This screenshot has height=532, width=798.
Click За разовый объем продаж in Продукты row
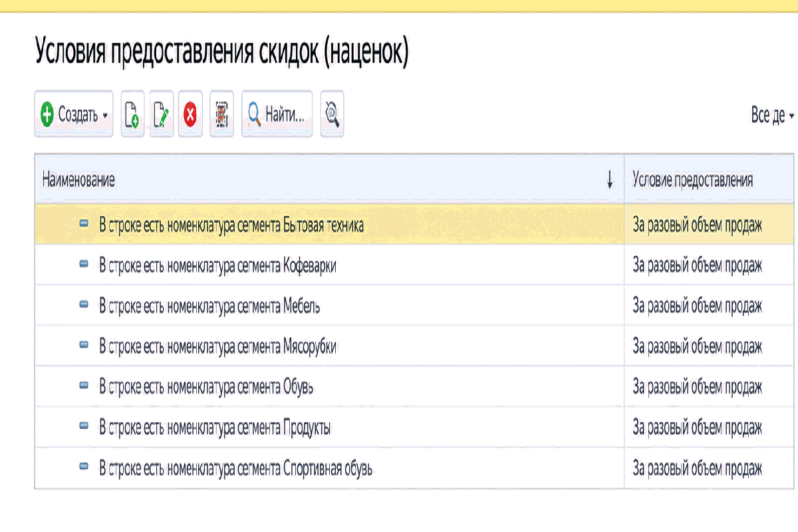697,428
